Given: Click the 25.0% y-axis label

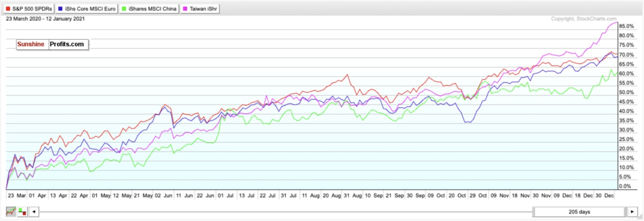Looking at the screenshot, I should [626, 140].
